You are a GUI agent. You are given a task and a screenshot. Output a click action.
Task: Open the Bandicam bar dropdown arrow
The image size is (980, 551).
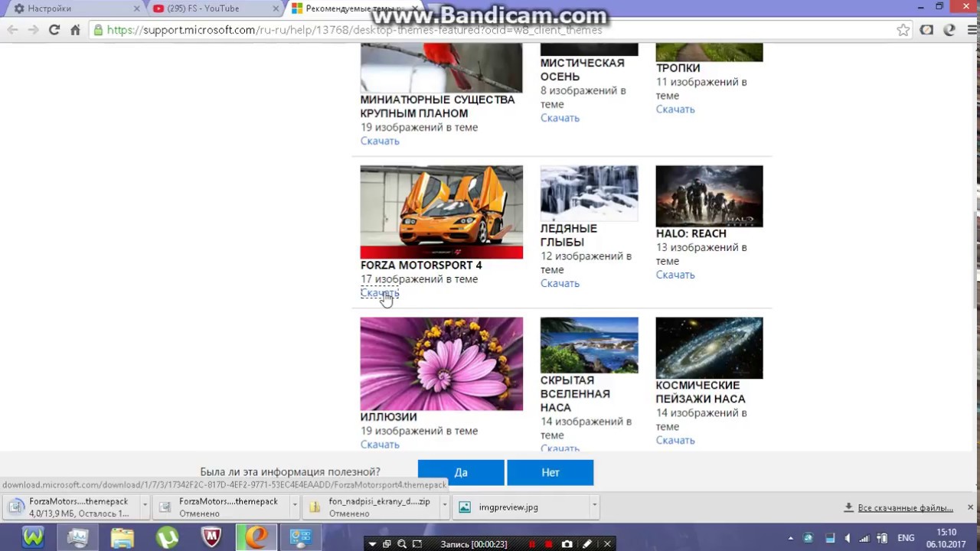pos(372,544)
